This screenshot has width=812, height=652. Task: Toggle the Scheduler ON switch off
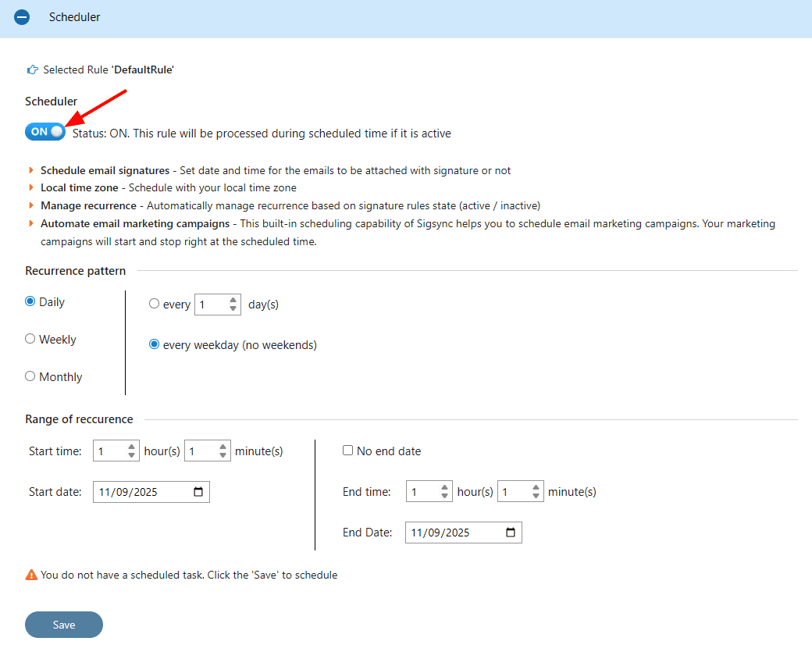tap(45, 132)
